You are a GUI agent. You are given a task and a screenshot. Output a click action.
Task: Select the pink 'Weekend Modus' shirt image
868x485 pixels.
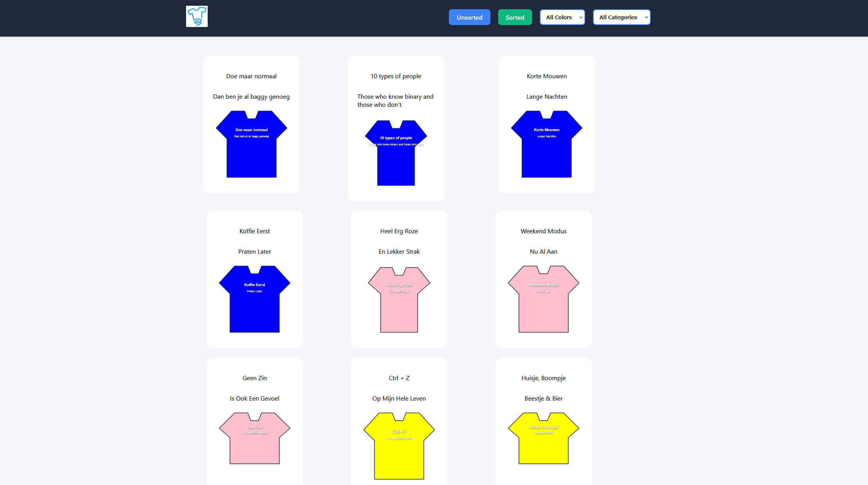[x=543, y=299]
